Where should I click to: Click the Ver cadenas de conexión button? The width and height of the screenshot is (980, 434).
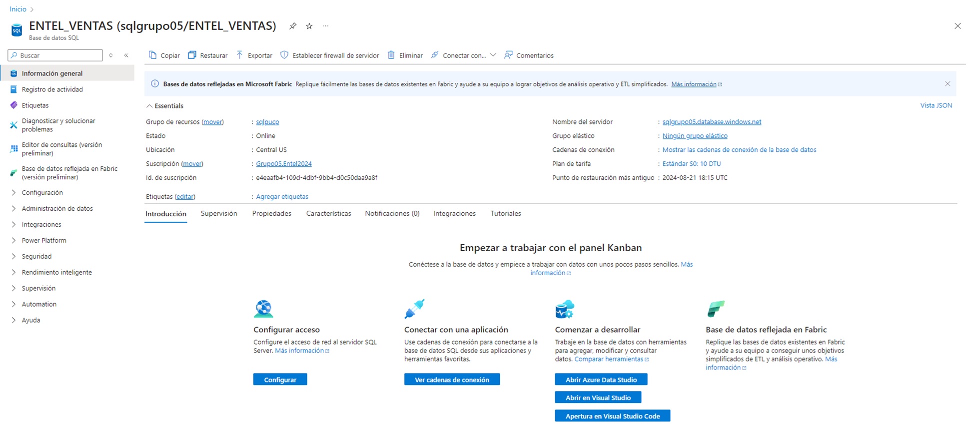coord(452,380)
